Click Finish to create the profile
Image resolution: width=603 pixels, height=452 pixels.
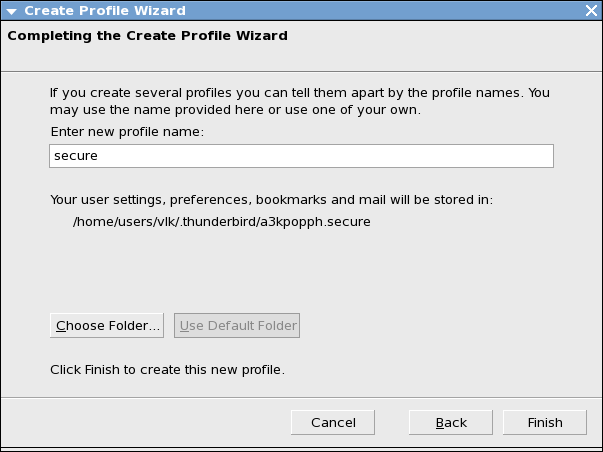(x=545, y=422)
